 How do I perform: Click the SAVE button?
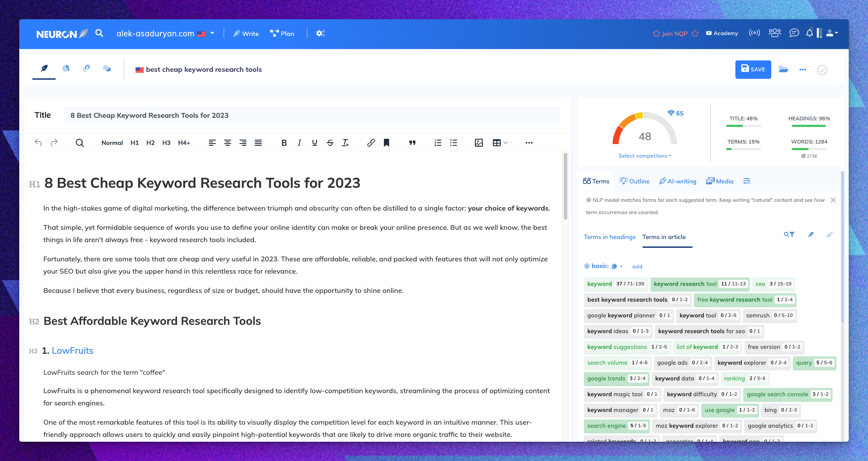753,70
